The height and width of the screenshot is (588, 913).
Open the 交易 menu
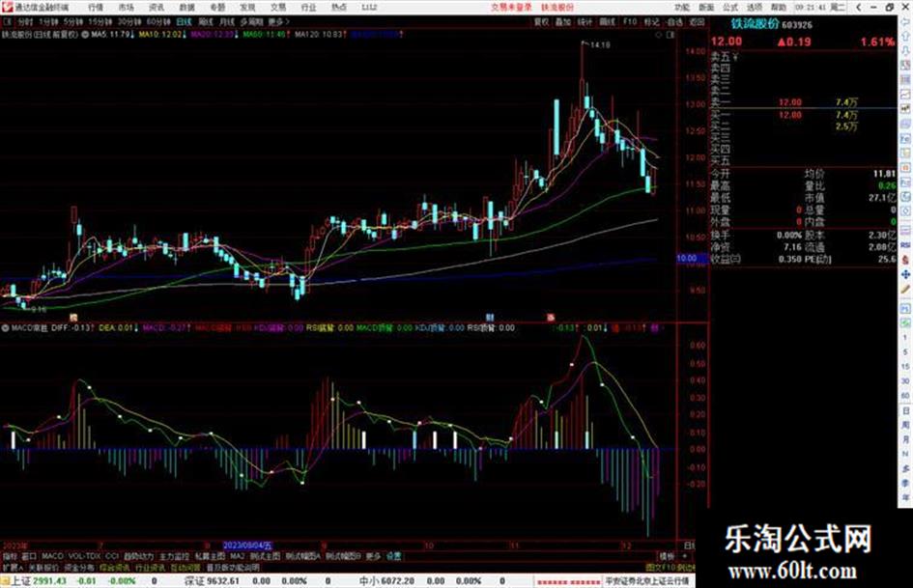pyautogui.click(x=278, y=7)
